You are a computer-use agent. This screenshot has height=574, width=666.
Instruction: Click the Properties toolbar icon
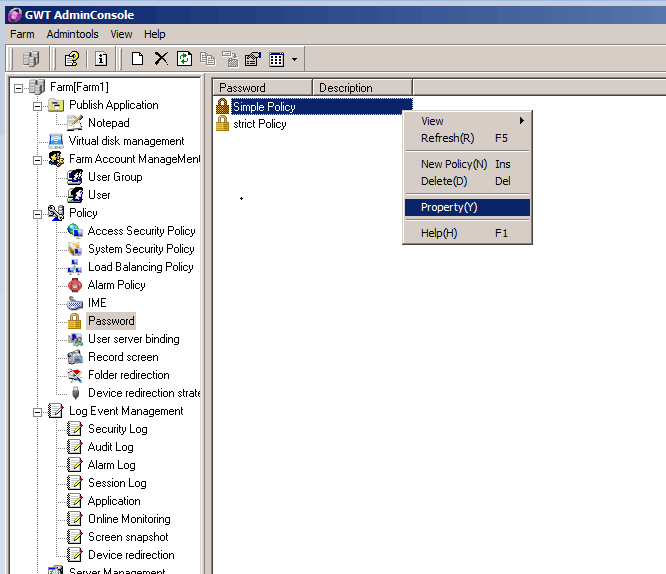[252, 59]
